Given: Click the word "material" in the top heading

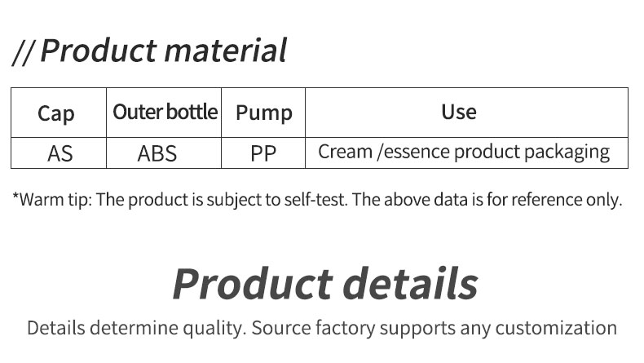Looking at the screenshot, I should pyautogui.click(x=225, y=51).
